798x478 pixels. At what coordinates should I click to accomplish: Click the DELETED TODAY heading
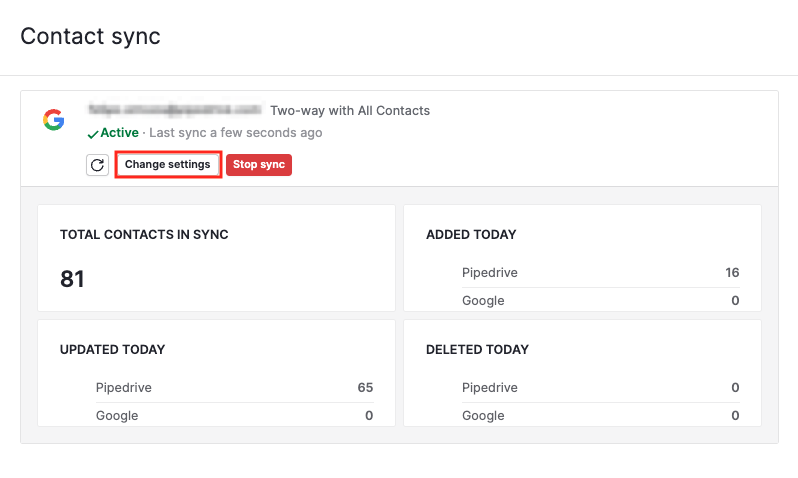pos(477,350)
